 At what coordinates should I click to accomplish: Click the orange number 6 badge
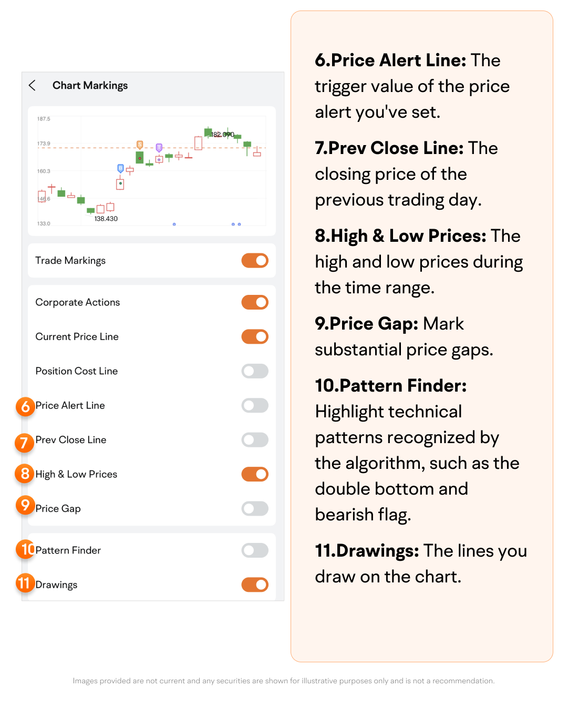tap(25, 407)
